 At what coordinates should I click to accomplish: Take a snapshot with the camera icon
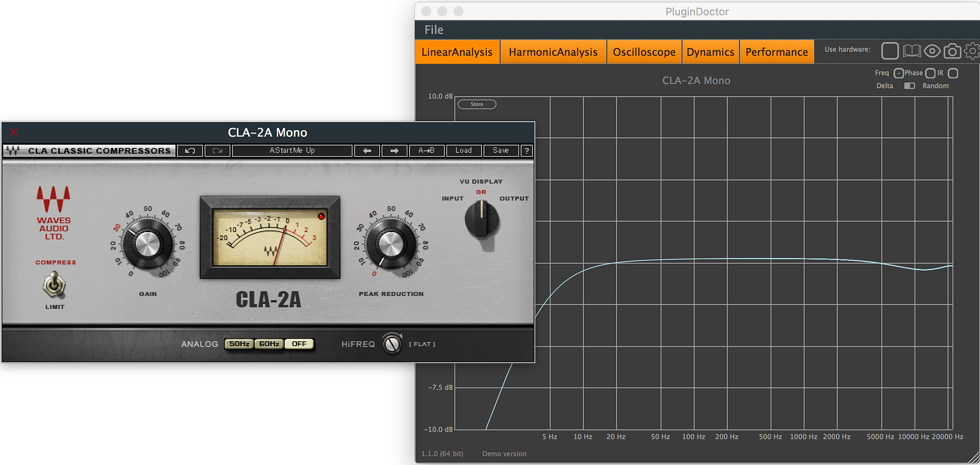(x=952, y=51)
